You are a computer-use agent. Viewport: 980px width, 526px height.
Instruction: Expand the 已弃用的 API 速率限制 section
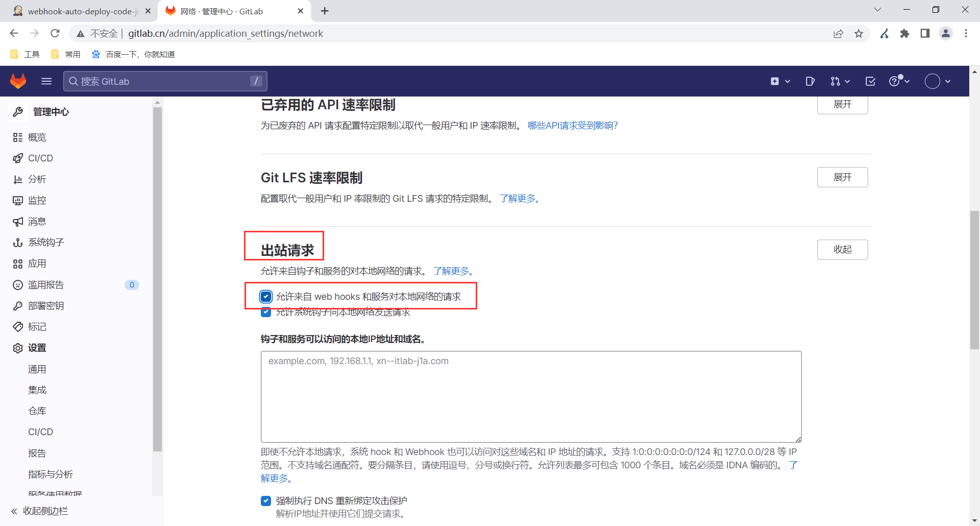point(843,105)
